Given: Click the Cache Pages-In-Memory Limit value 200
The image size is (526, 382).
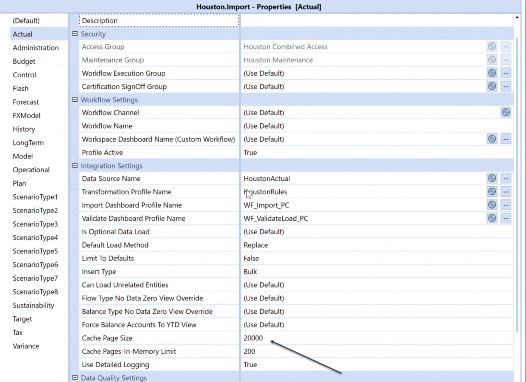Looking at the screenshot, I should click(x=249, y=351).
